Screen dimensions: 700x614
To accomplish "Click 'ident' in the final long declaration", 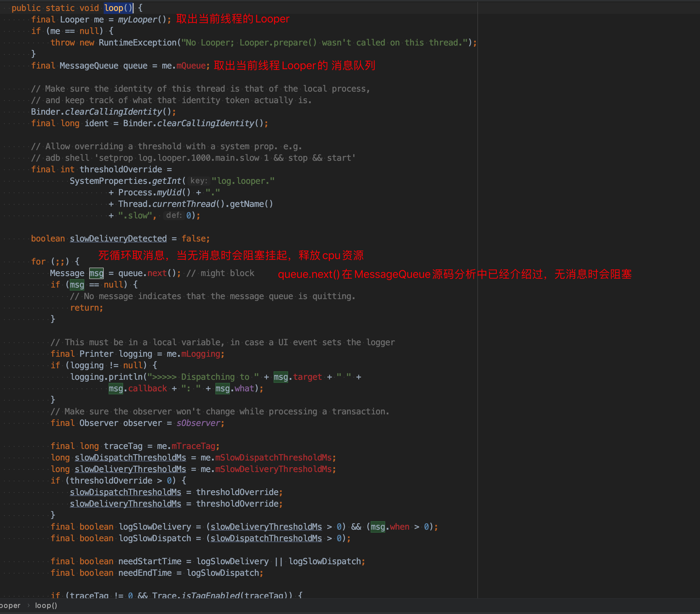I will click(96, 123).
